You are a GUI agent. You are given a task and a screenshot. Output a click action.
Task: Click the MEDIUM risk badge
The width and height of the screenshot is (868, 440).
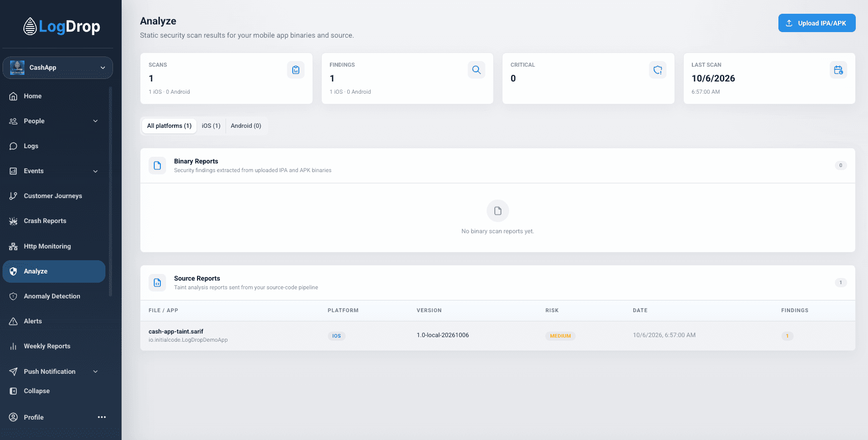pos(561,336)
